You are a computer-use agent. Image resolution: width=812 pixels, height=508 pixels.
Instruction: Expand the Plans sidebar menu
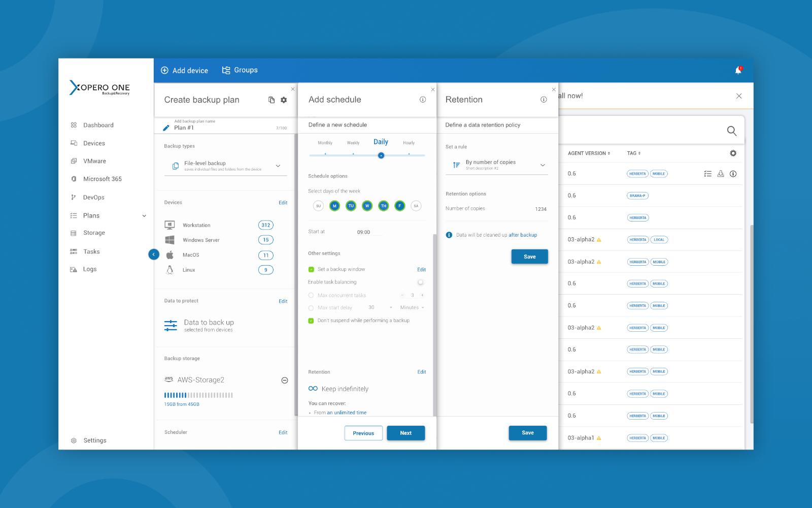pos(144,216)
